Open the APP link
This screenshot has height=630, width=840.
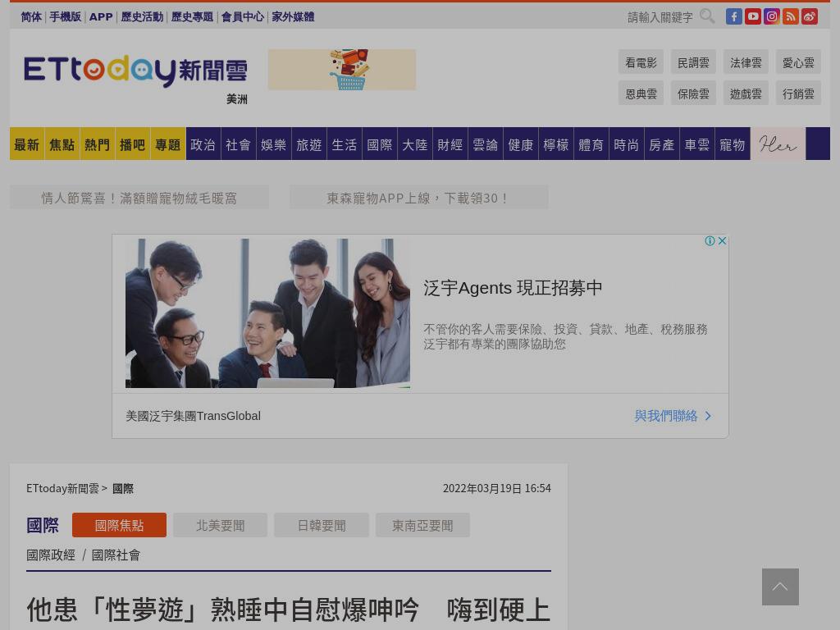101,17
